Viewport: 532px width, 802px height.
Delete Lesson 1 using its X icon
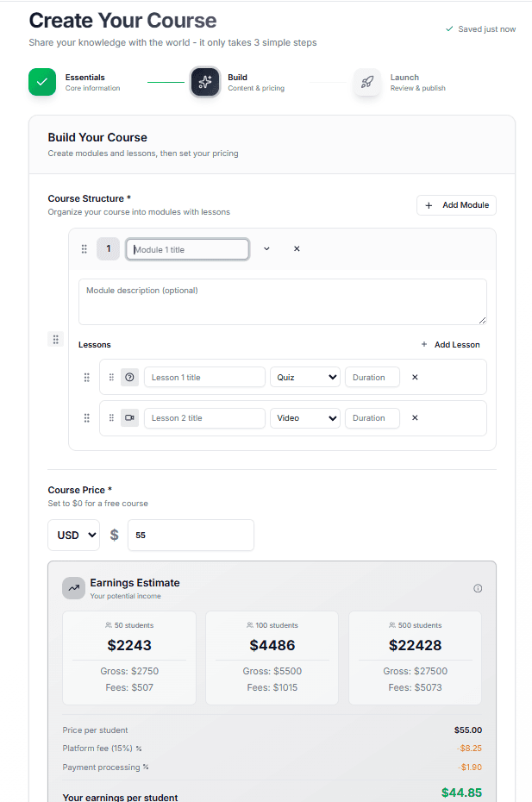415,377
